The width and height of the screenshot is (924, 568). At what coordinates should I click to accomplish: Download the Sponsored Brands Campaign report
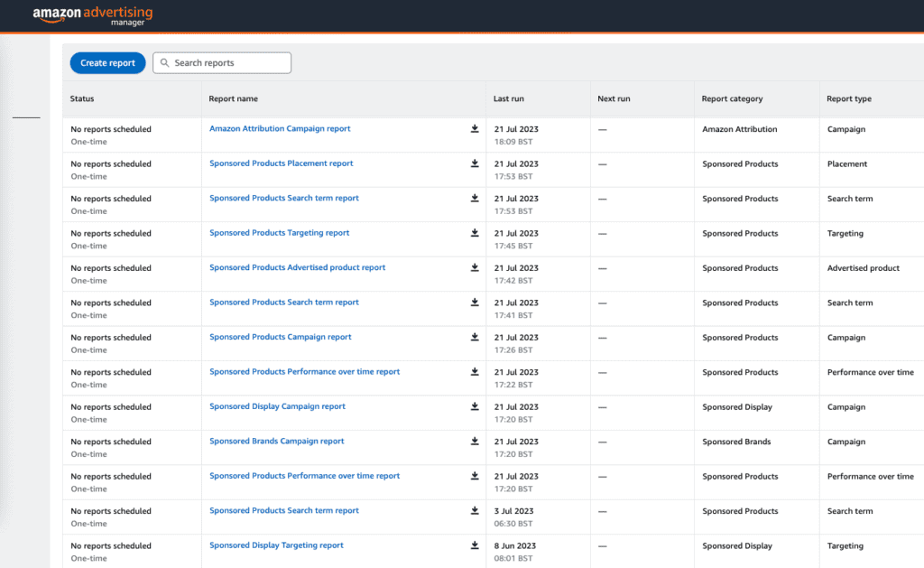click(x=475, y=441)
